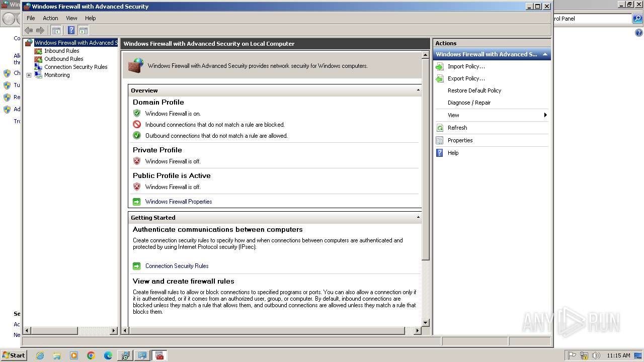Click the Properties action text
This screenshot has width=644, height=362.
(460, 140)
